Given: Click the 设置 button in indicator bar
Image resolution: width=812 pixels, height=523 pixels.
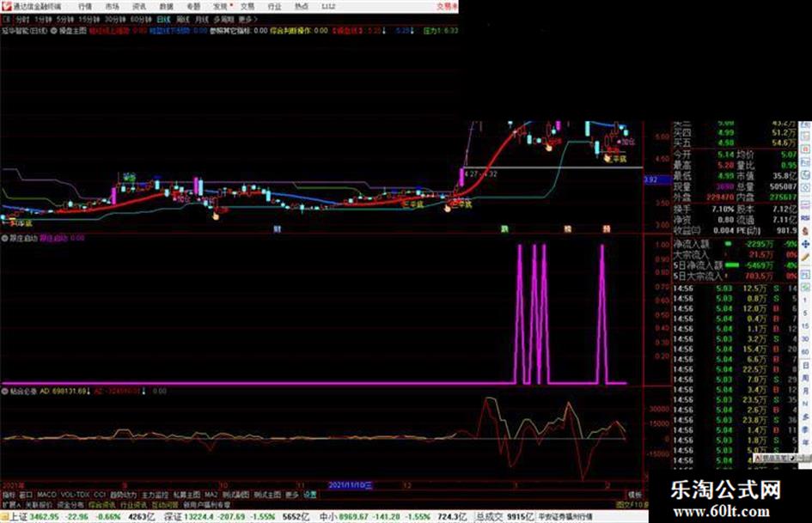Looking at the screenshot, I should point(310,495).
